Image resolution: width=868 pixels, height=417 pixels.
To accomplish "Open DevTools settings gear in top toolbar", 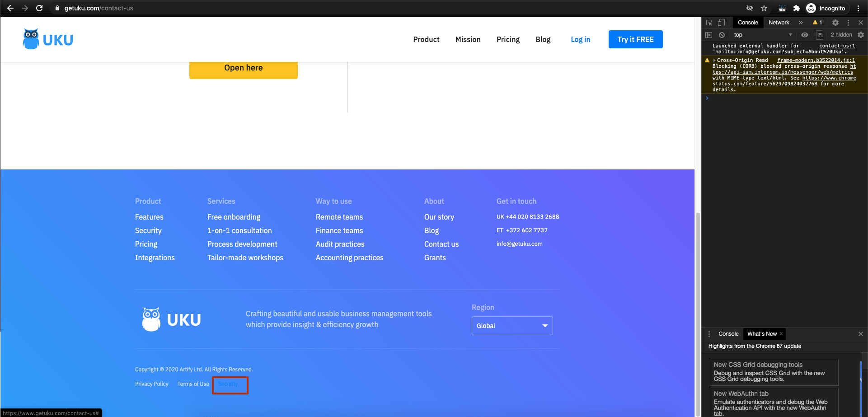I will coord(835,23).
